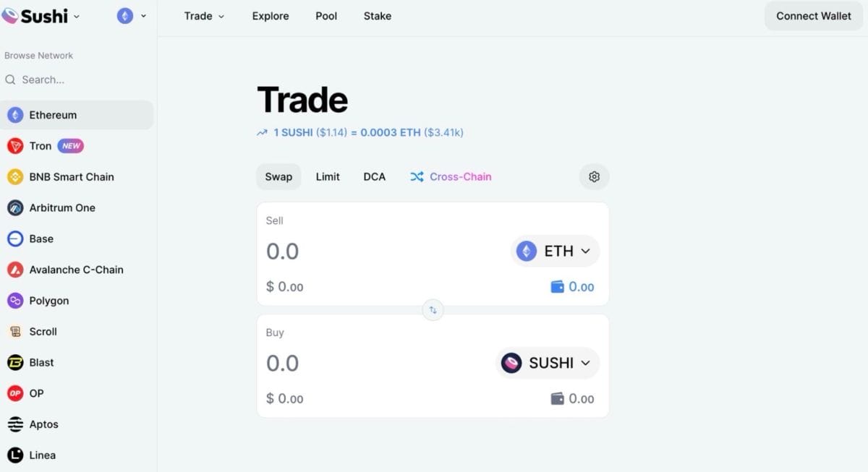
Task: Select the Ethereum network icon
Action: pos(14,114)
